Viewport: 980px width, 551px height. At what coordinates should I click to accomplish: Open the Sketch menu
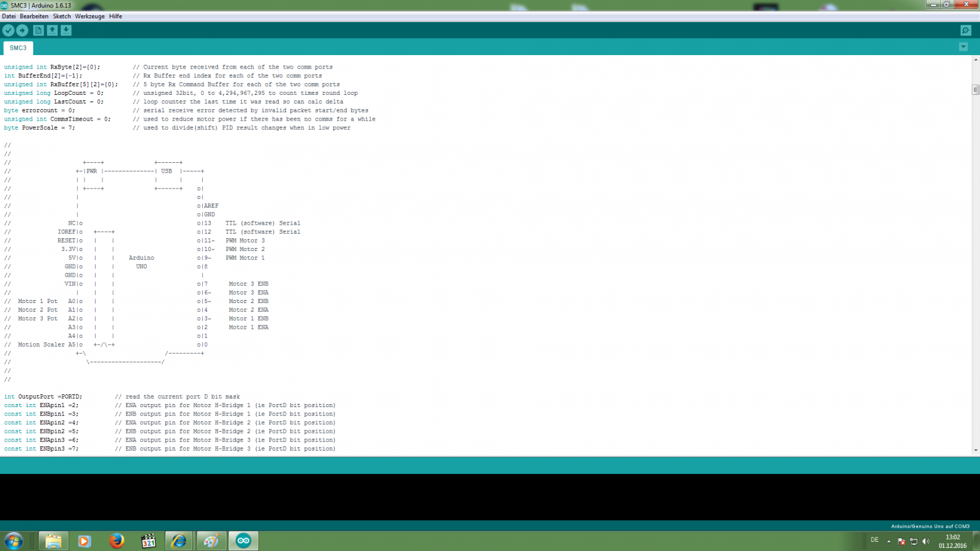62,17
